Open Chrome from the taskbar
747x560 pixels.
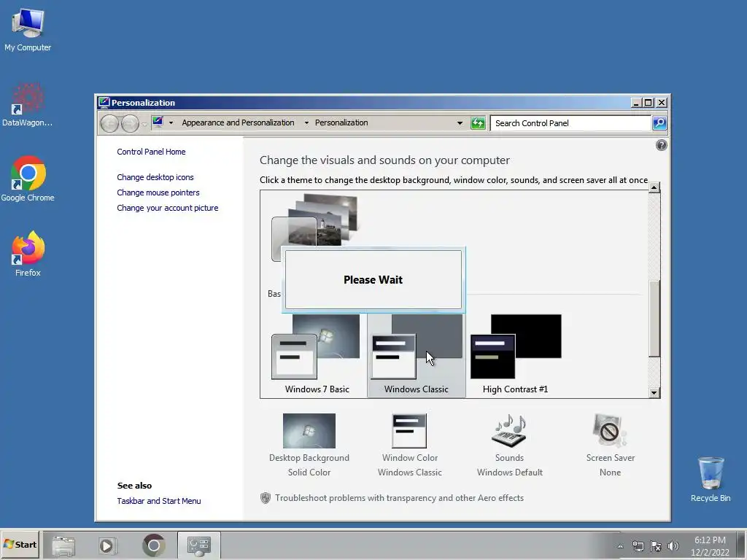coord(153,545)
